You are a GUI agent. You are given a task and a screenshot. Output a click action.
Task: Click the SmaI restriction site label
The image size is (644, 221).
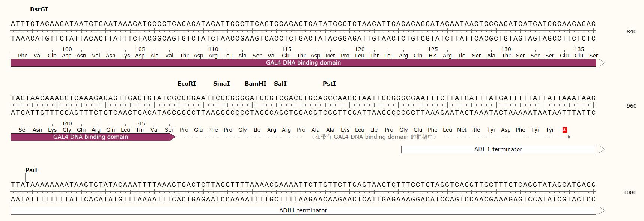click(x=221, y=84)
